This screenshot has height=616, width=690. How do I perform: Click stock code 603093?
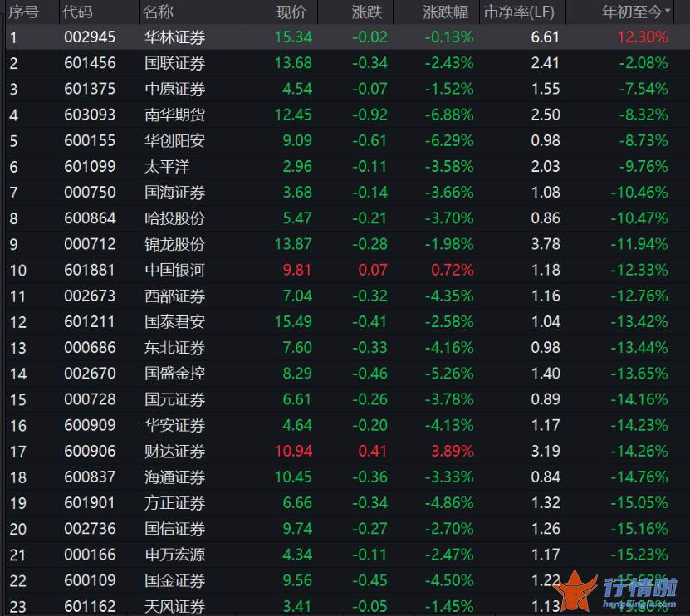tap(90, 115)
